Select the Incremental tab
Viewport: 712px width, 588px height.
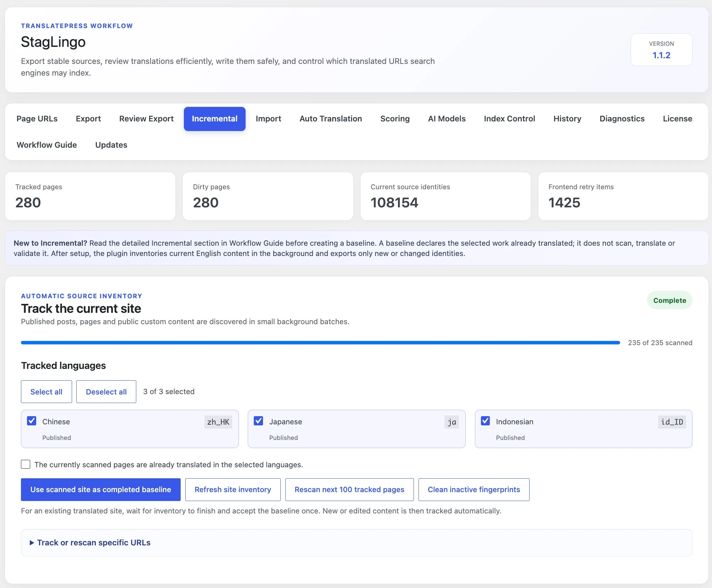coord(215,119)
